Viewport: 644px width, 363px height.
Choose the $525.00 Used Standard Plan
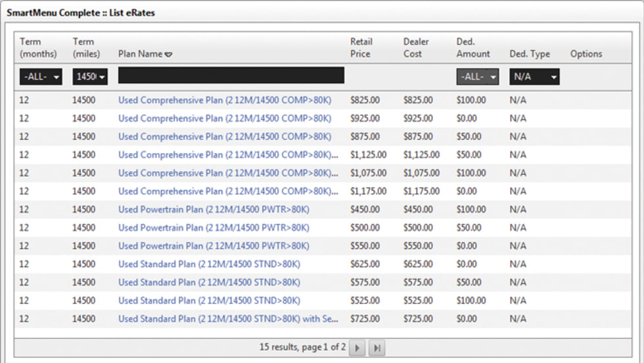pyautogui.click(x=209, y=301)
